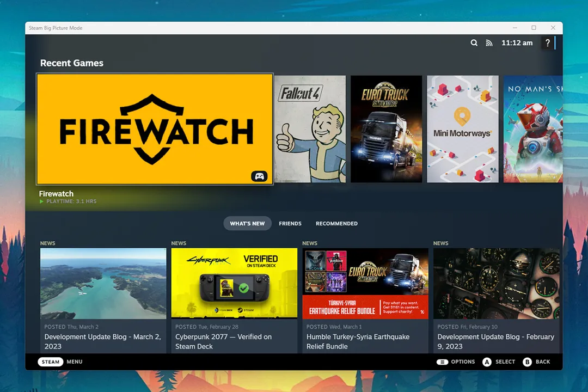This screenshot has width=588, height=392.
Task: Switch to the Friends tab
Action: (290, 224)
